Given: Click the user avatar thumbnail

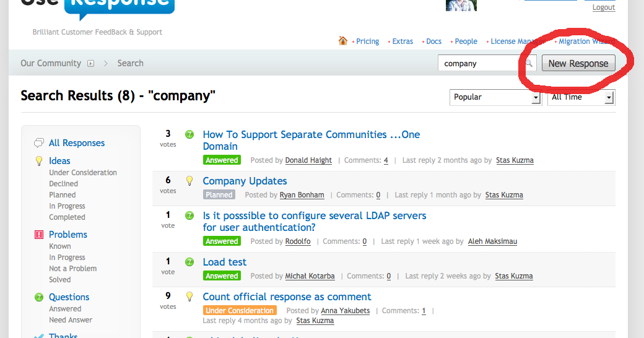Looking at the screenshot, I should pyautogui.click(x=461, y=5).
